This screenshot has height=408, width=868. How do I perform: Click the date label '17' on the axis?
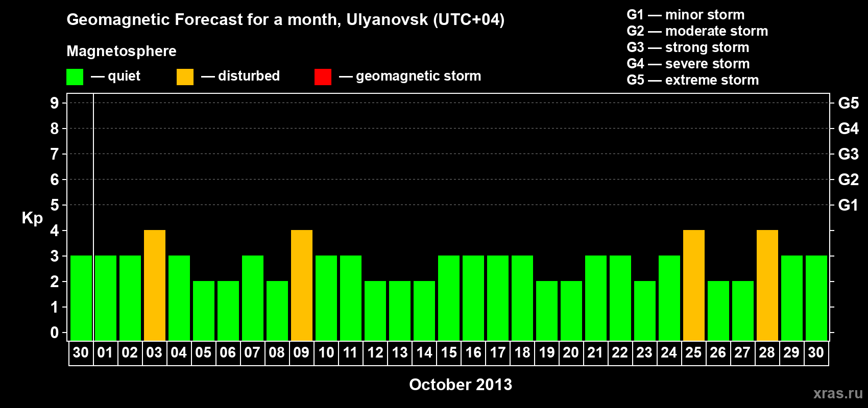[x=497, y=353]
